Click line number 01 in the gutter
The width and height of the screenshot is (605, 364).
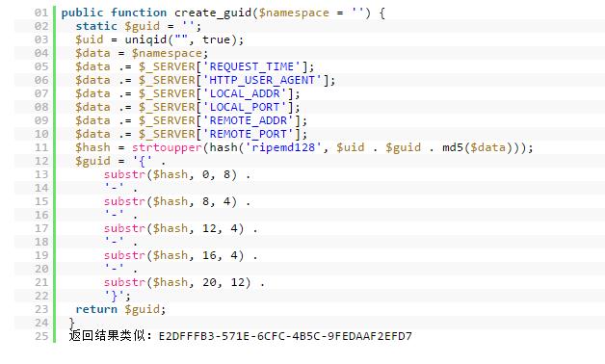(x=41, y=13)
